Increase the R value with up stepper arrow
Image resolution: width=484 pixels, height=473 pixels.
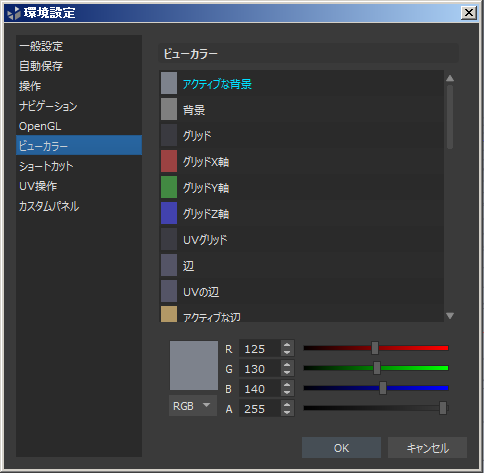point(287,345)
